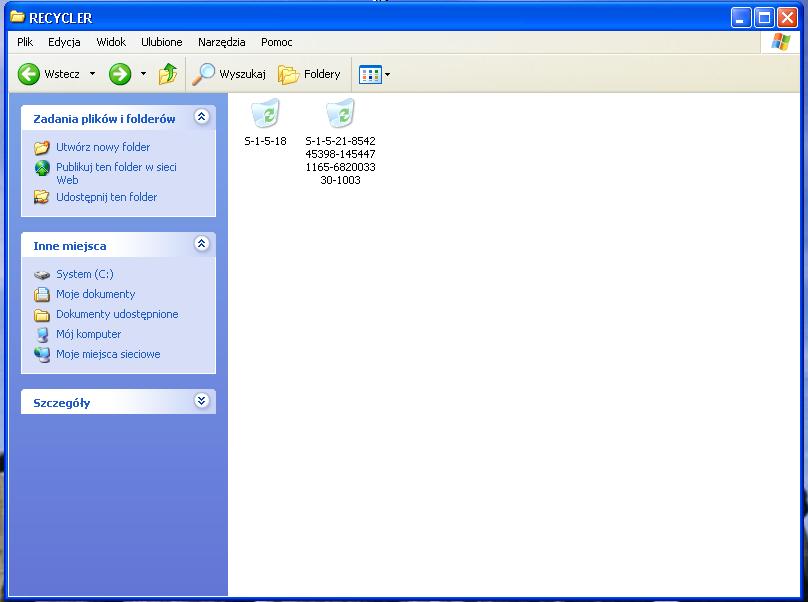Expand the Szczegóły panel

[201, 400]
